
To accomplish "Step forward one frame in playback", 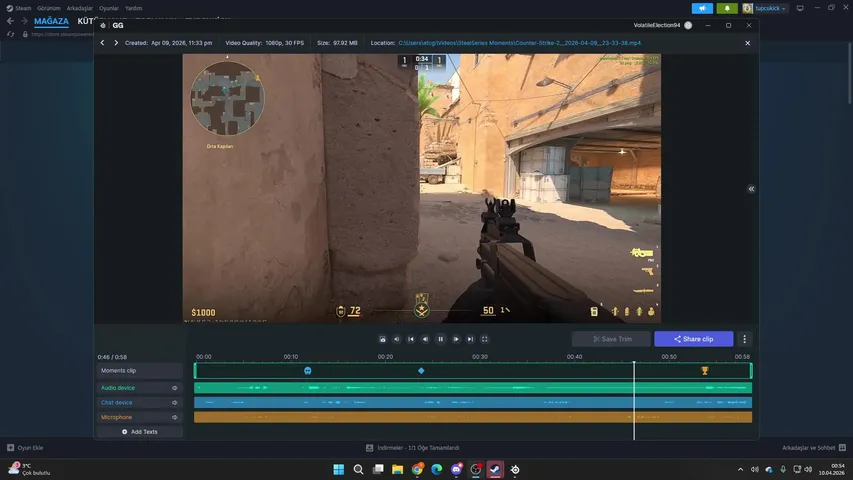I will (x=456, y=339).
